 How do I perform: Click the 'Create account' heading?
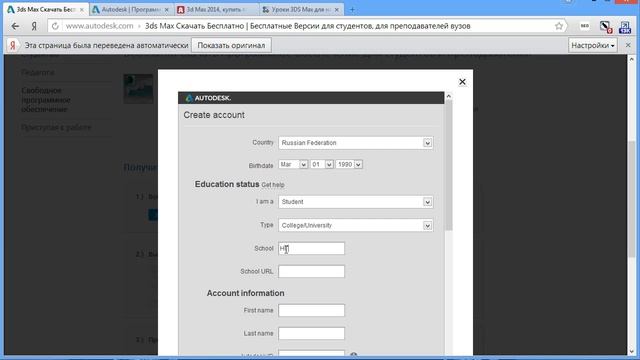pyautogui.click(x=214, y=115)
